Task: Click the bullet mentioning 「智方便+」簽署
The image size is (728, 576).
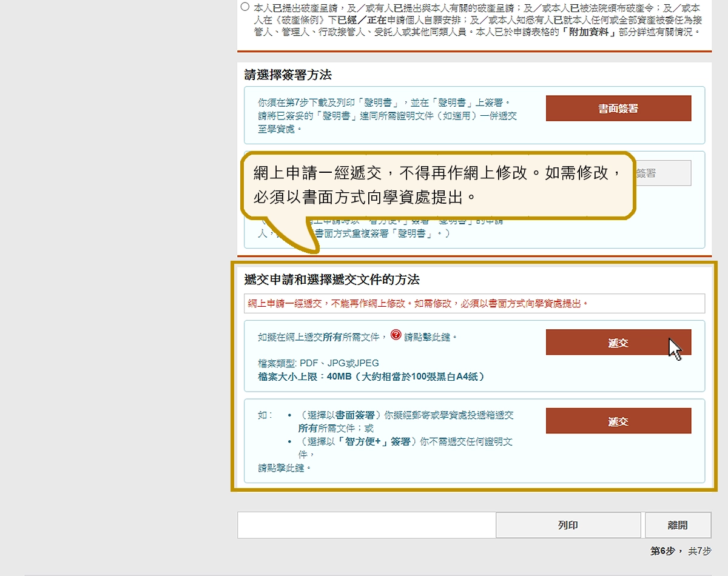Action: [x=406, y=447]
